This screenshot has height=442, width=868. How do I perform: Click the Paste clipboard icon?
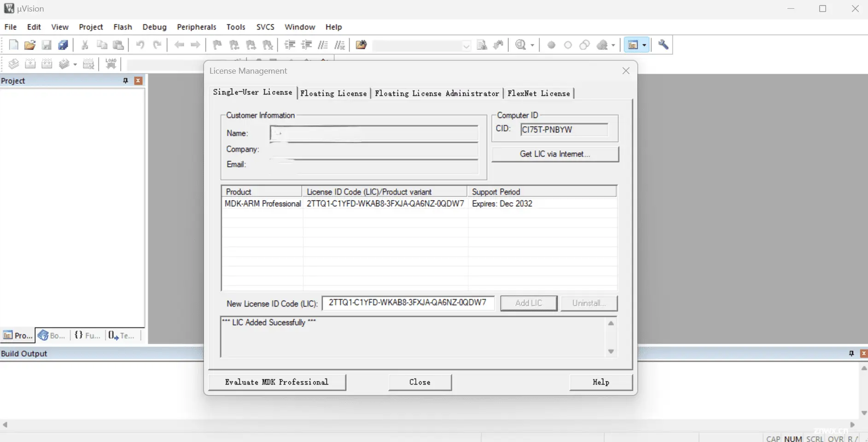(x=118, y=45)
